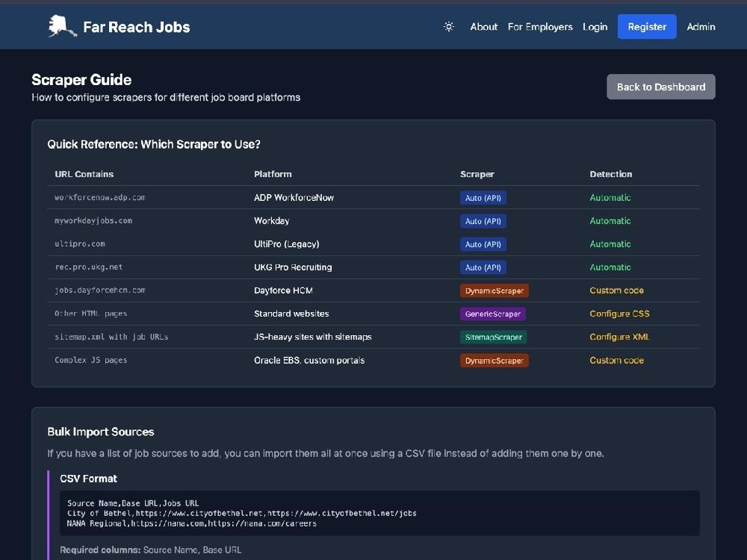Toggle light theme with sun icon
Screen dimensions: 747x560
coord(449,27)
